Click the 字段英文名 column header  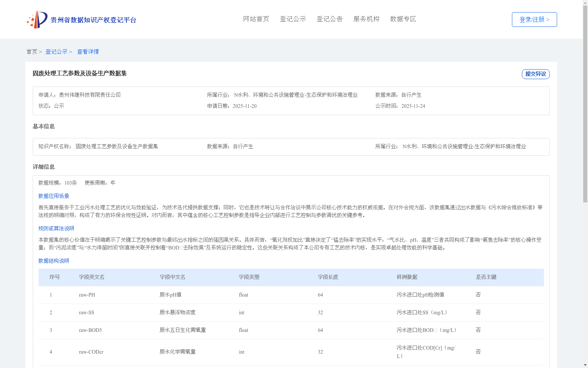(92, 277)
